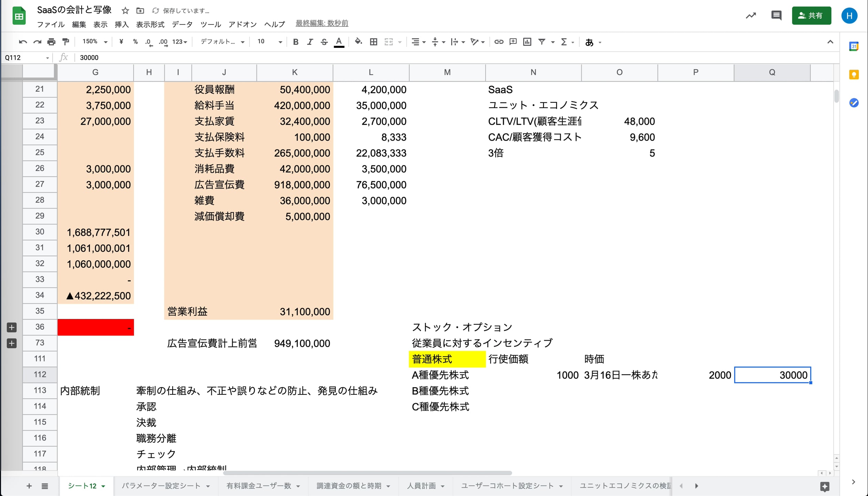This screenshot has height=496, width=868.
Task: Open the fill color tool
Action: 358,42
